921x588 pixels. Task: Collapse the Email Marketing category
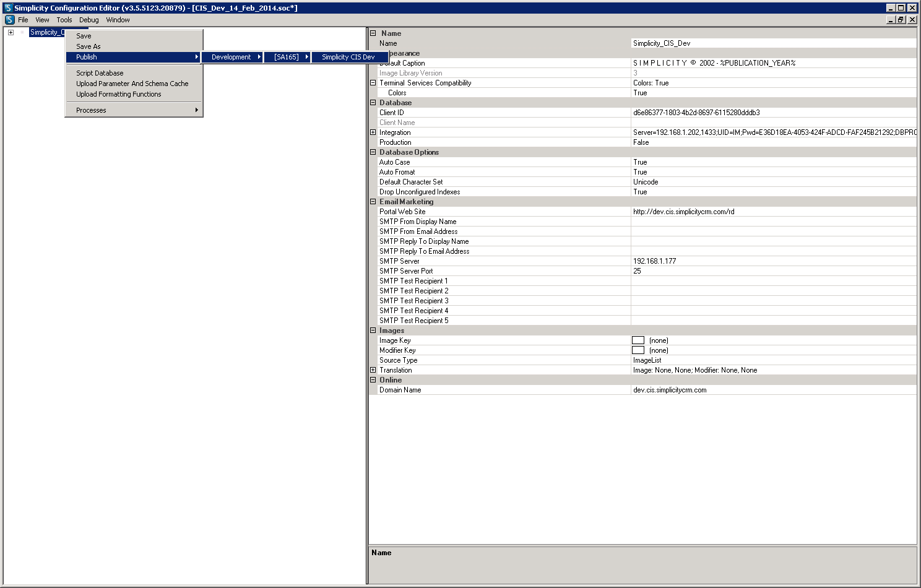coord(373,202)
